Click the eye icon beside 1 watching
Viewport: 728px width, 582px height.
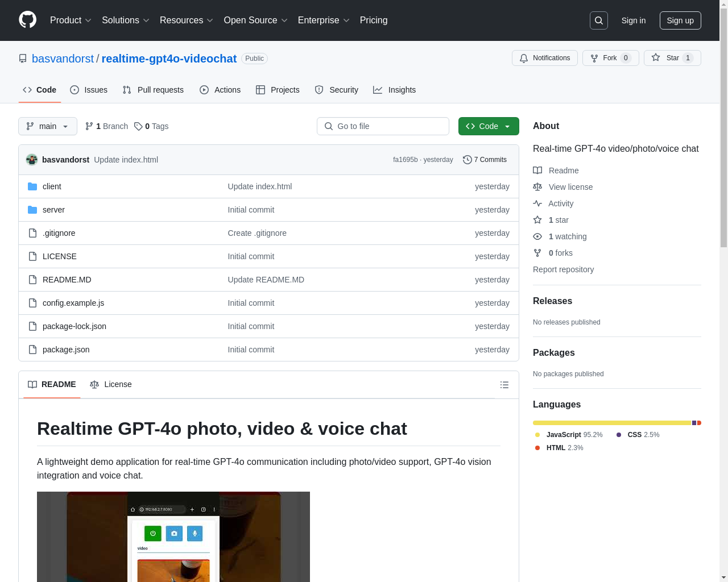point(537,236)
